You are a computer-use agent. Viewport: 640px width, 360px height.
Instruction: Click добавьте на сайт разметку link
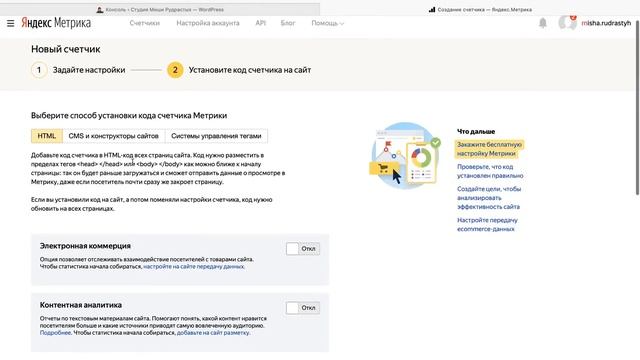click(x=213, y=333)
